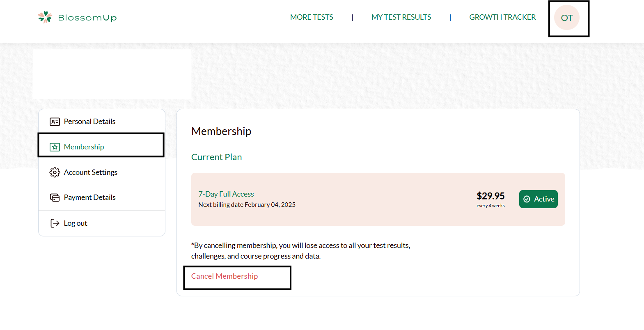Open MY TEST RESULTS page
644x330 pixels.
click(401, 17)
